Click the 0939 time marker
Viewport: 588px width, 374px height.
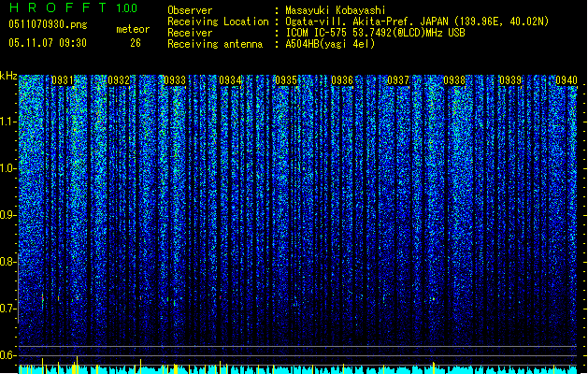[510, 80]
